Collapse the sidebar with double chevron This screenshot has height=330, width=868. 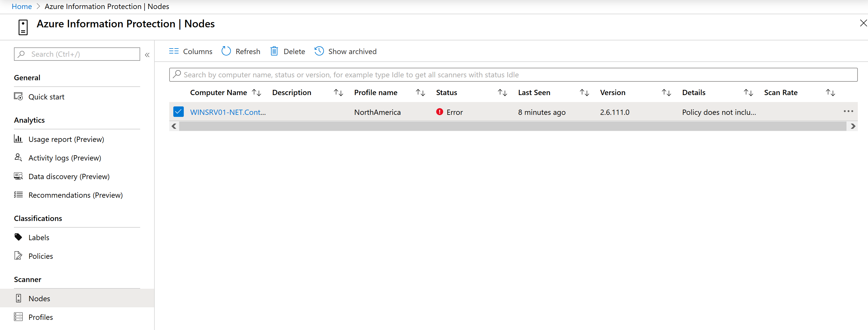click(147, 55)
